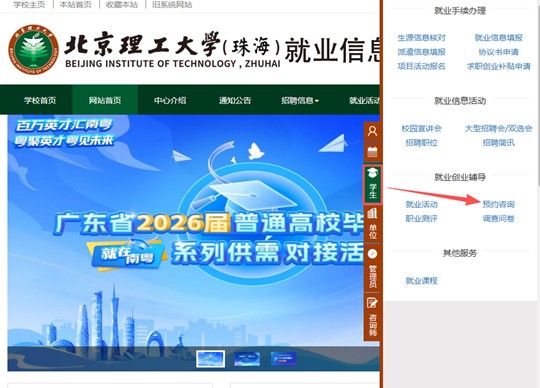
Task: Expand 招聘信息 dropdown menu
Action: (x=300, y=100)
